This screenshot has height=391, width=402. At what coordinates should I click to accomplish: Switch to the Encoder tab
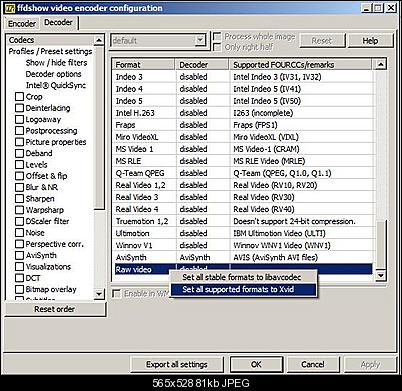pyautogui.click(x=22, y=23)
